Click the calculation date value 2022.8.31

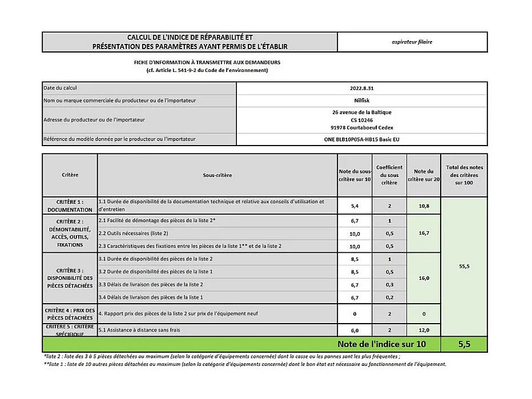361,88
